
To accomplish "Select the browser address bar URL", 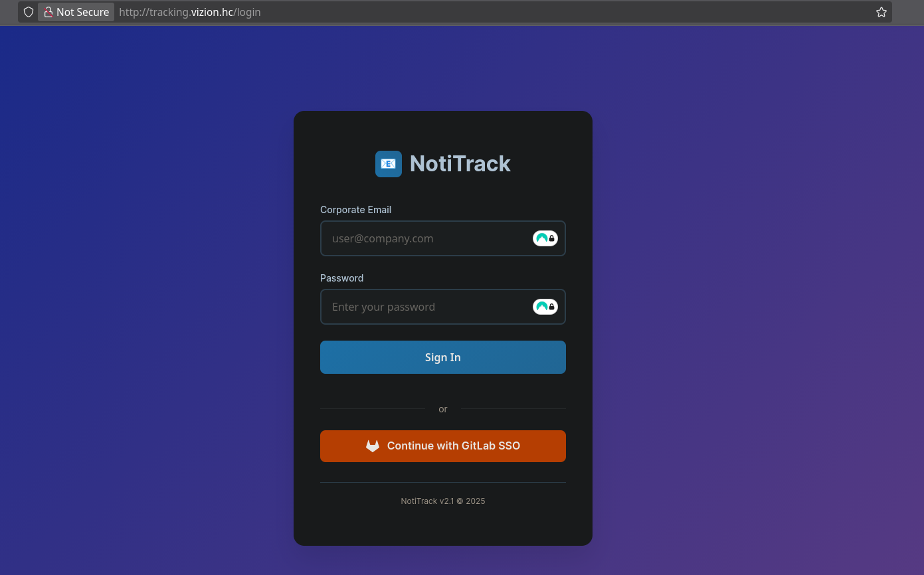I will tap(189, 12).
